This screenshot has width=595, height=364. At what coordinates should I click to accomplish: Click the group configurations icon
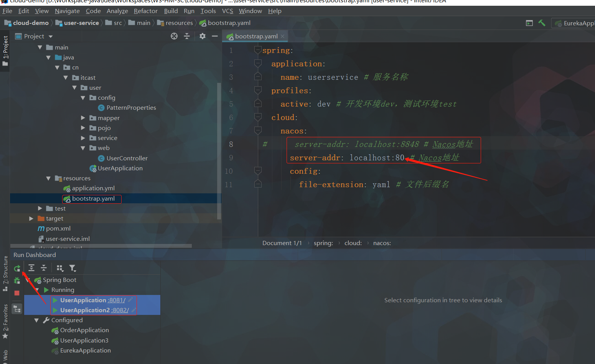click(x=60, y=268)
